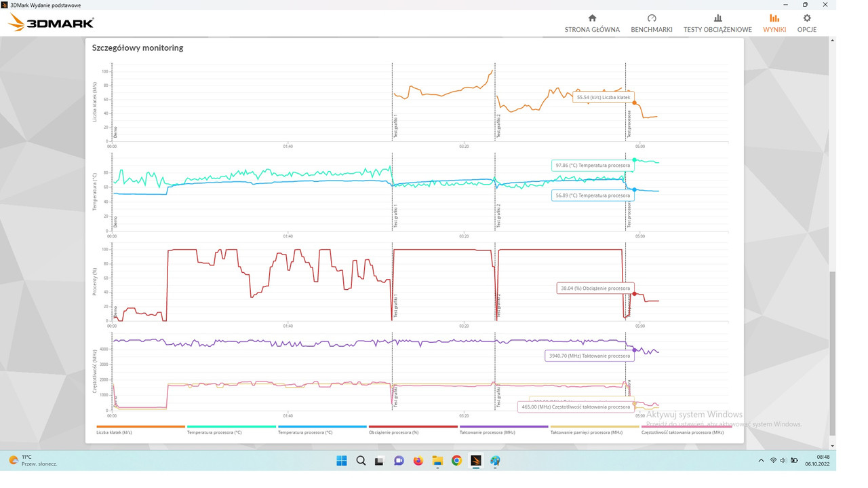The width and height of the screenshot is (868, 488).
Task: Open Google Chrome from taskbar
Action: pyautogui.click(x=456, y=461)
